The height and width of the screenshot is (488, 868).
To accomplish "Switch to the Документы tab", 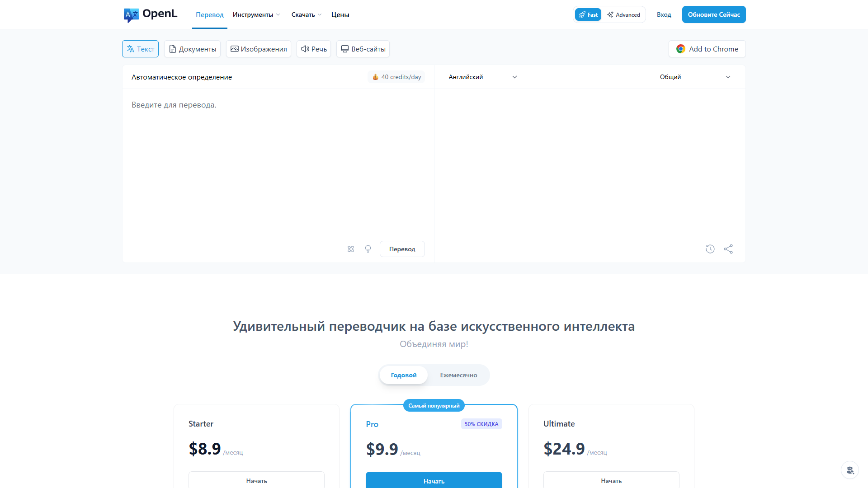I will [x=192, y=49].
